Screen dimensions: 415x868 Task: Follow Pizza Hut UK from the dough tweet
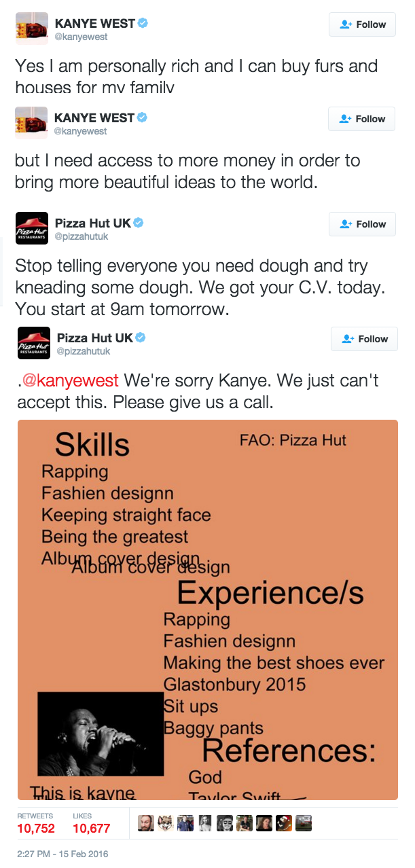362,224
